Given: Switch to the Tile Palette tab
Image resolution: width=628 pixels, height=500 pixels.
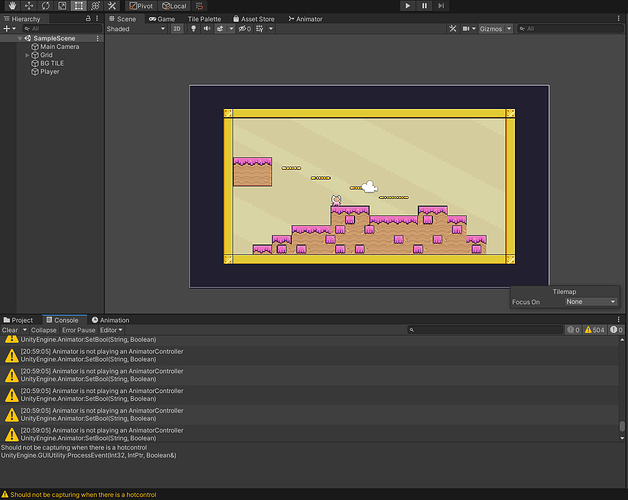Looking at the screenshot, I should [x=204, y=19].
